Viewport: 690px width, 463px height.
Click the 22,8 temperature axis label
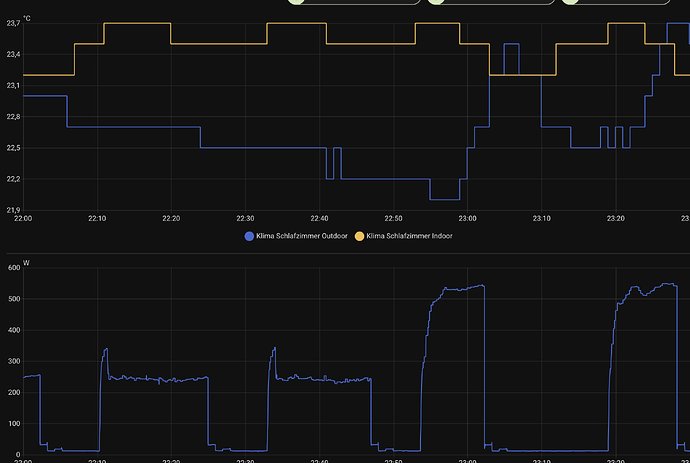(13, 117)
